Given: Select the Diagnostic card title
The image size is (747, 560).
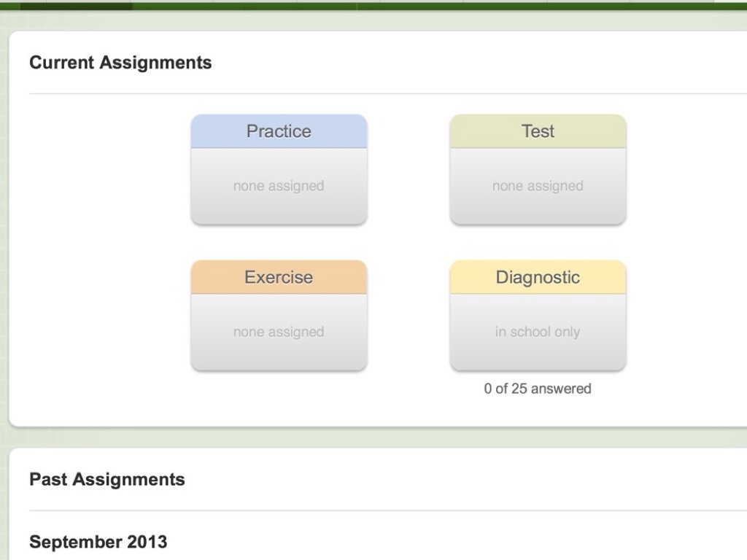Looking at the screenshot, I should (538, 277).
